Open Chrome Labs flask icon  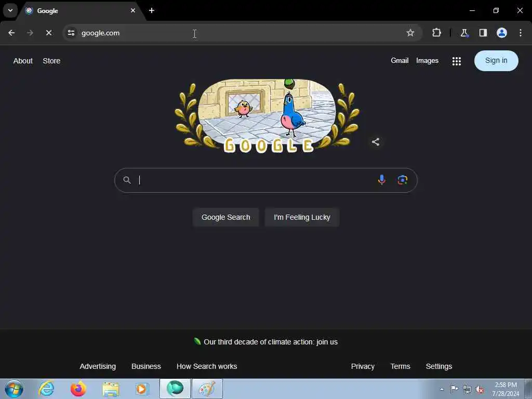pyautogui.click(x=464, y=33)
